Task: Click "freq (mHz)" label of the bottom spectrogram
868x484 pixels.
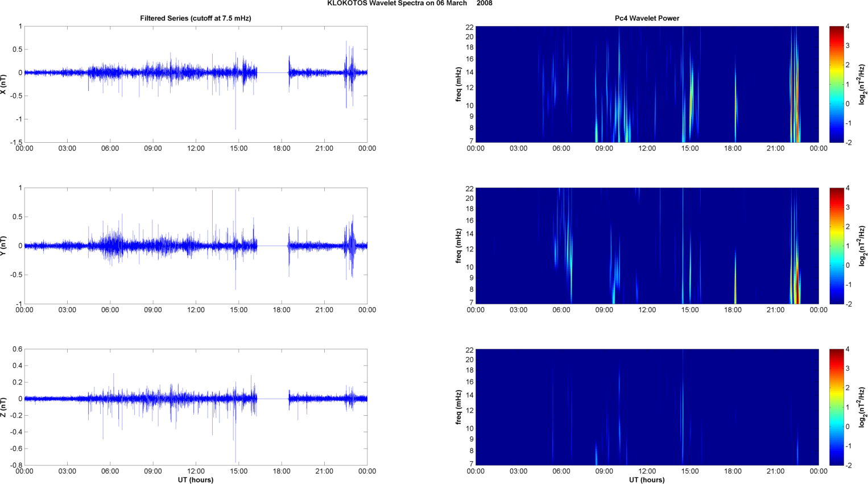Action: point(458,407)
